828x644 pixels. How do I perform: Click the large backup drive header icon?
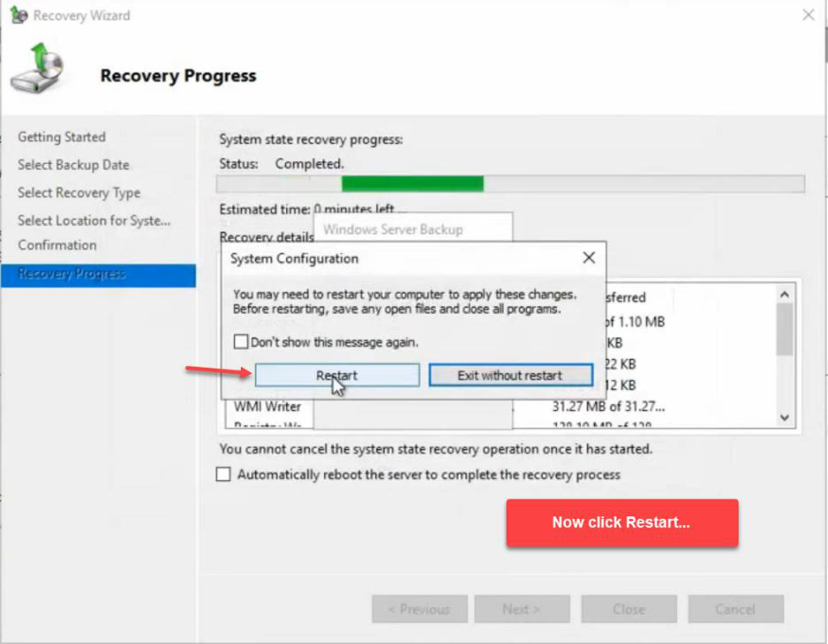click(x=37, y=69)
